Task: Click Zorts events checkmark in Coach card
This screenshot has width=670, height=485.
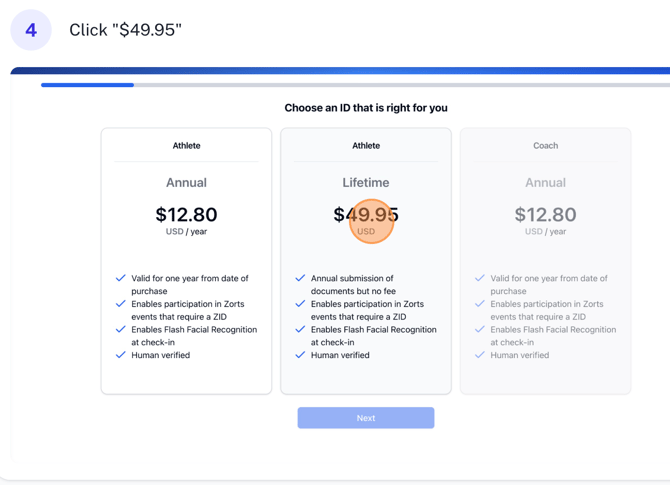Action: click(480, 304)
